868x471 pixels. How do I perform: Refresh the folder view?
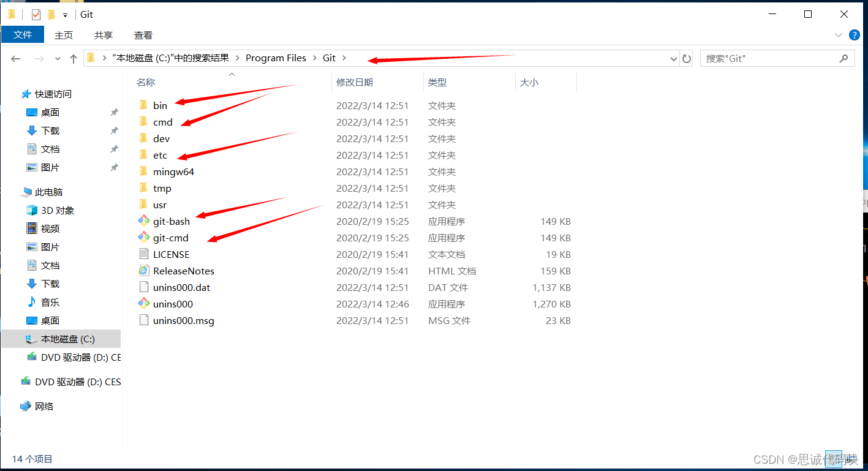686,58
